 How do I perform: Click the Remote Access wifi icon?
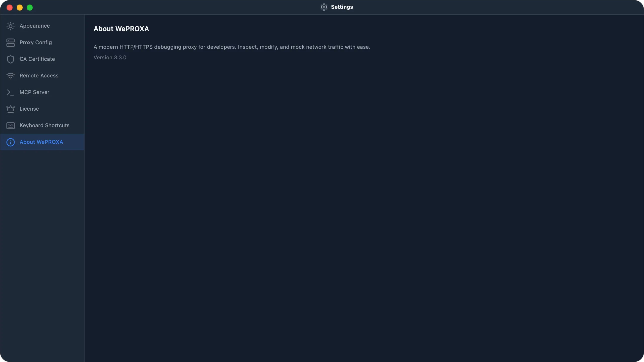10,76
